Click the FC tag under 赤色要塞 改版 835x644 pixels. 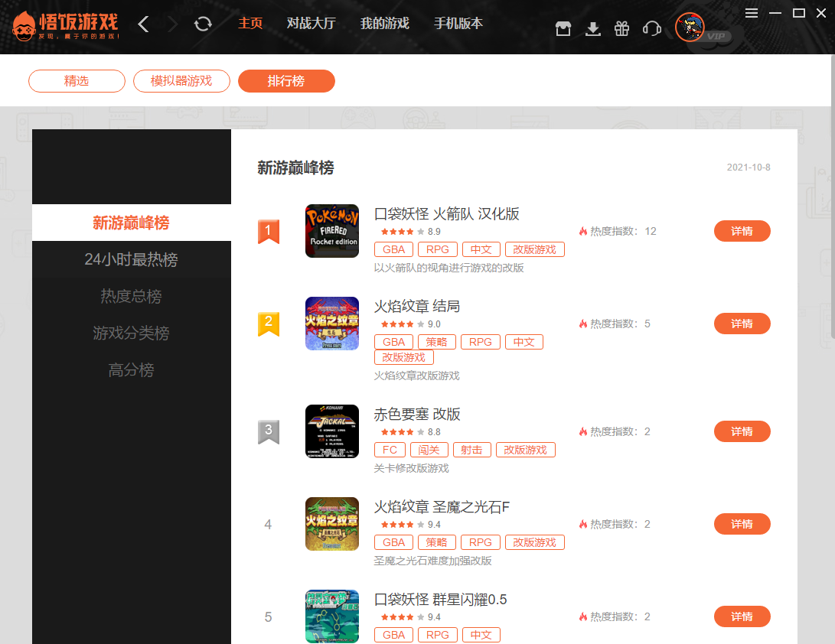[x=390, y=450]
